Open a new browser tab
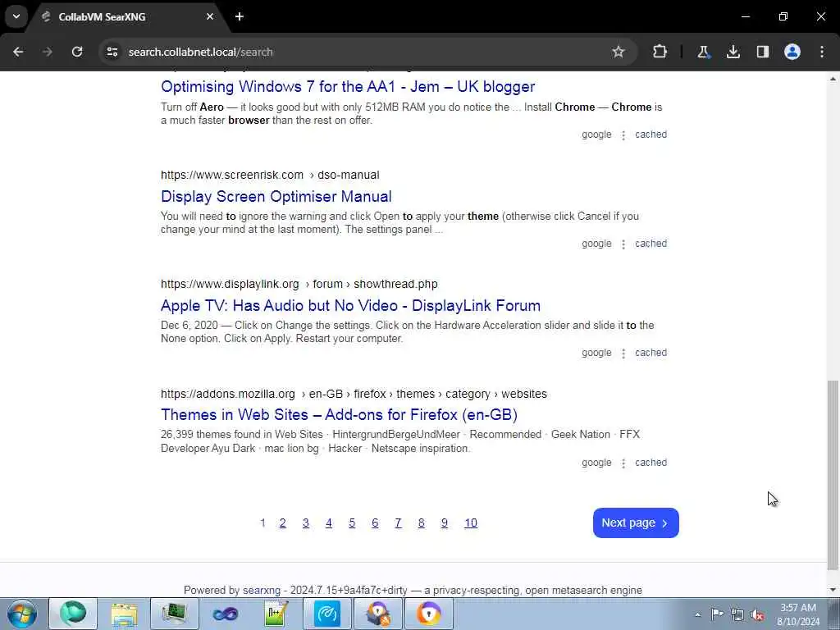 click(240, 16)
